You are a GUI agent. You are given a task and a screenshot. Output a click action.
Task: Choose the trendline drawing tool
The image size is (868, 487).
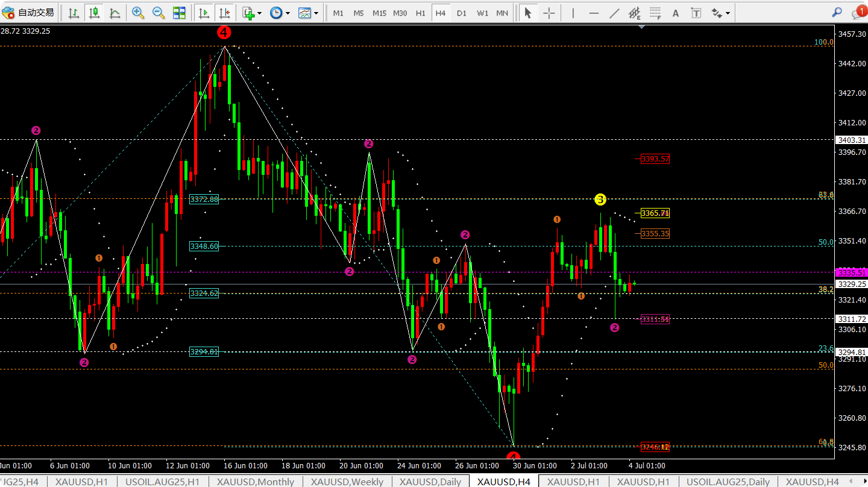pos(614,13)
